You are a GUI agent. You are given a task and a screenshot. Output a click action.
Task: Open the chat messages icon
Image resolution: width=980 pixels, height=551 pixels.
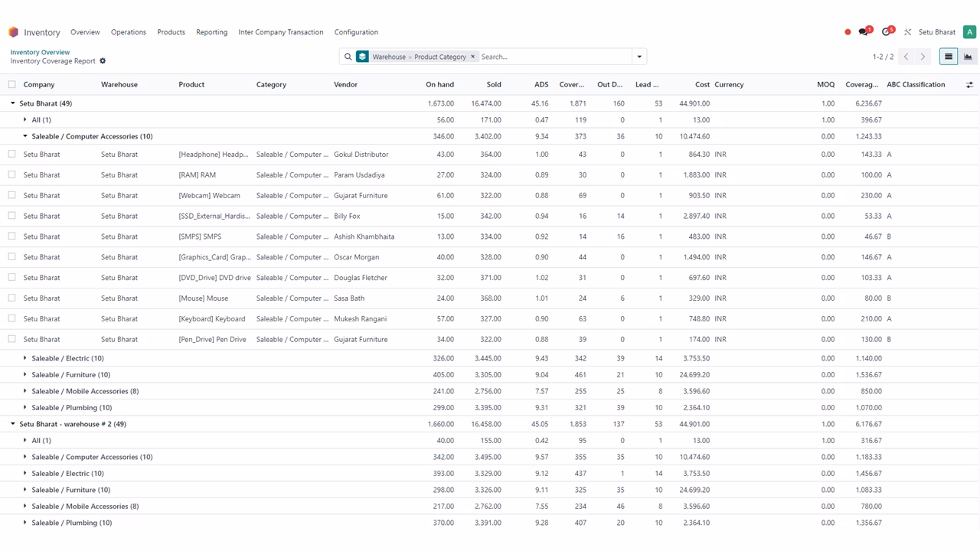[864, 32]
